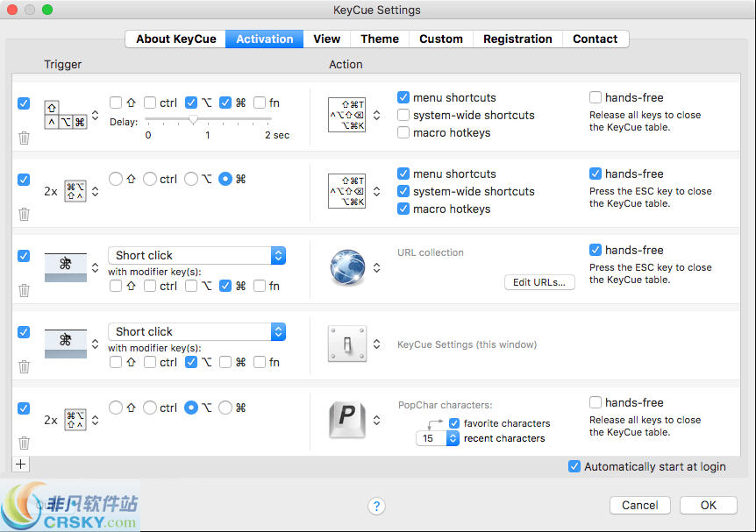Enable hands-free in first row

(596, 97)
